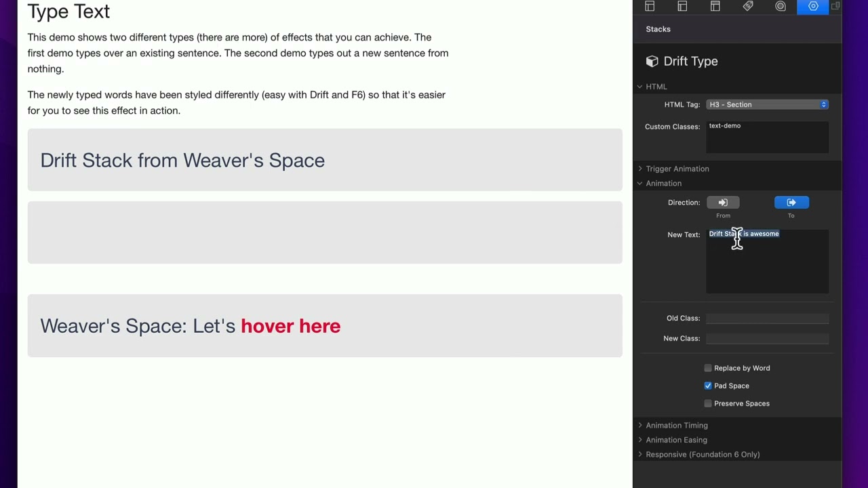Click the paragraph beginning 'This demo shows'
This screenshot has width=868, height=488.
(x=238, y=53)
